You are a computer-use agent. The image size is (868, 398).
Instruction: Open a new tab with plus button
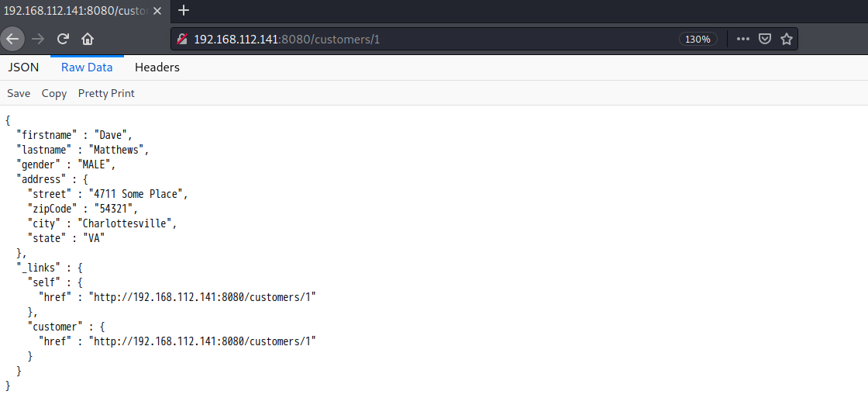pos(183,11)
